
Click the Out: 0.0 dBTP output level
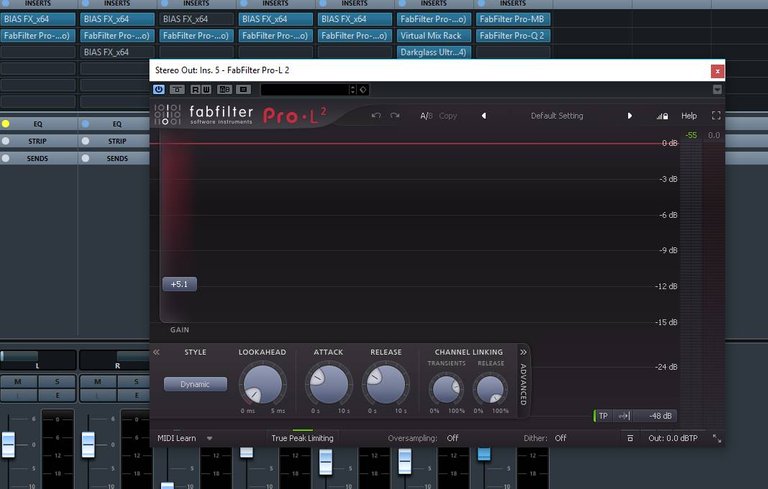673,438
